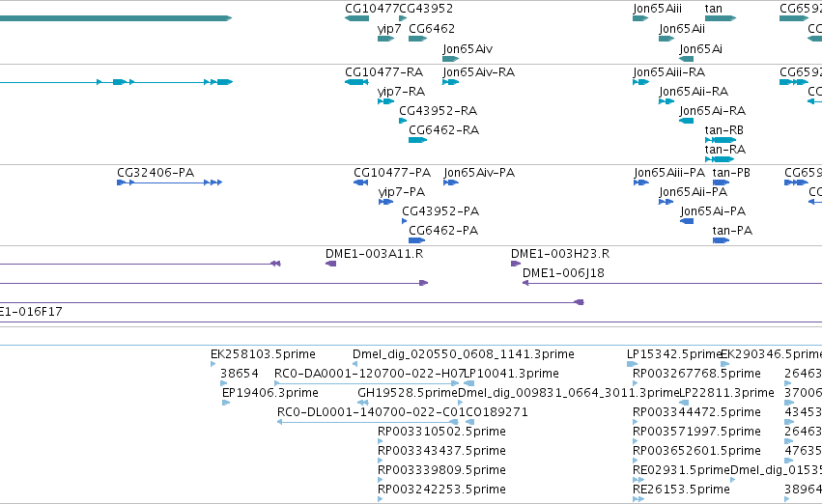Click the EP19406.3prime feature label
The image size is (822, 504).
click(x=270, y=394)
